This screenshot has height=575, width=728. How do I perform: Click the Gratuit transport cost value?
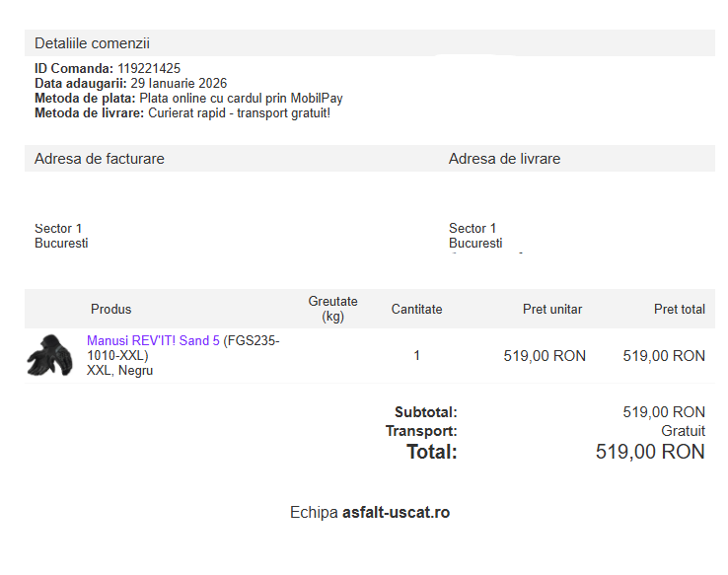coord(683,431)
